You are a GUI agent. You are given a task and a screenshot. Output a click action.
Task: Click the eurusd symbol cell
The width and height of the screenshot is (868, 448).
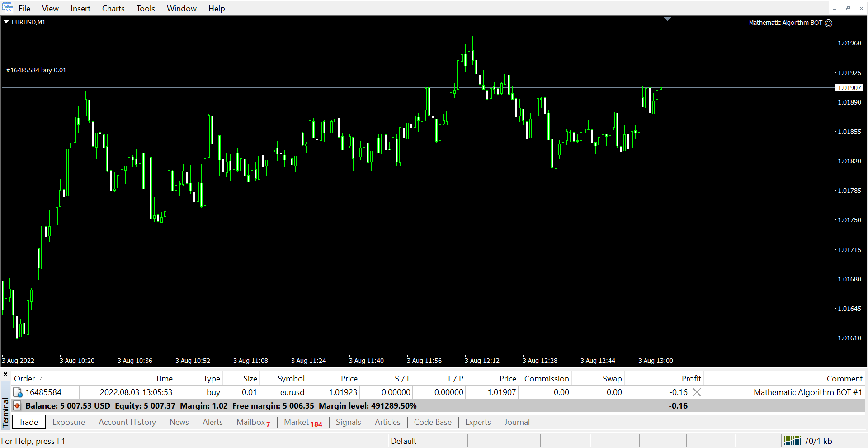click(x=292, y=392)
